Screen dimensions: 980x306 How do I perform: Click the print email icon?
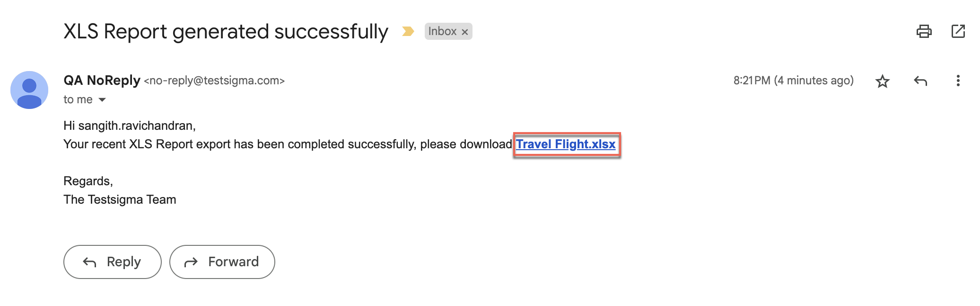[925, 31]
